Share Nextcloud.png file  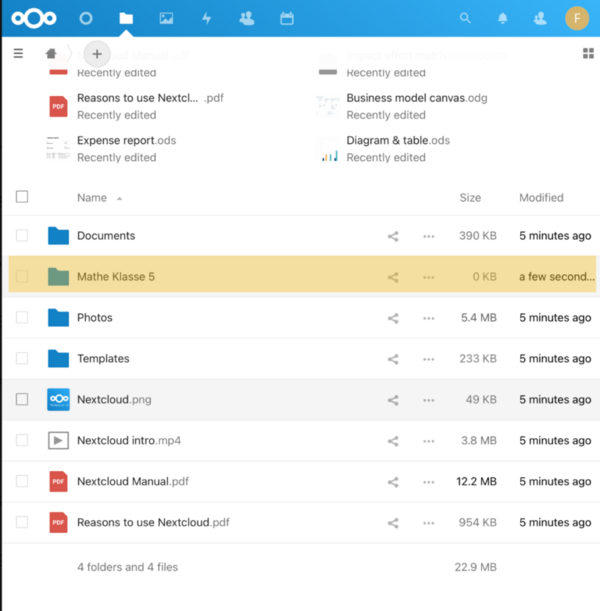(393, 400)
